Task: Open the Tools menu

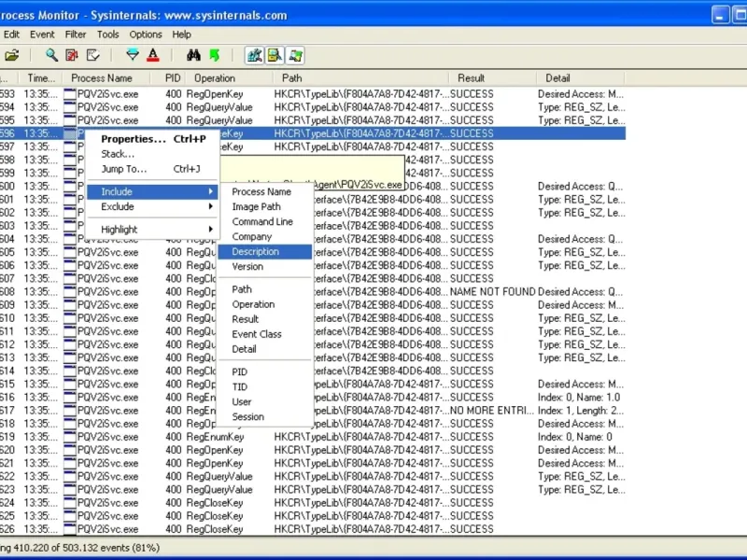Action: 107,35
